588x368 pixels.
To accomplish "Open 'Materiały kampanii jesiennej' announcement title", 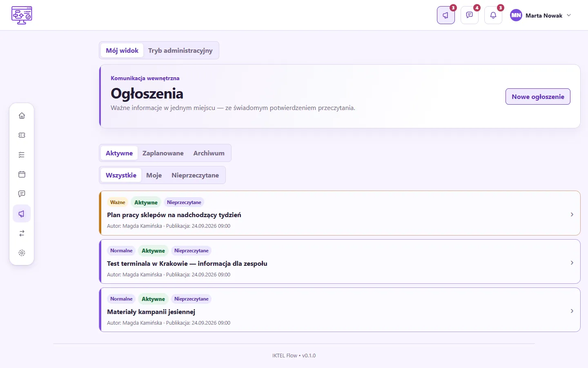I will (x=151, y=312).
